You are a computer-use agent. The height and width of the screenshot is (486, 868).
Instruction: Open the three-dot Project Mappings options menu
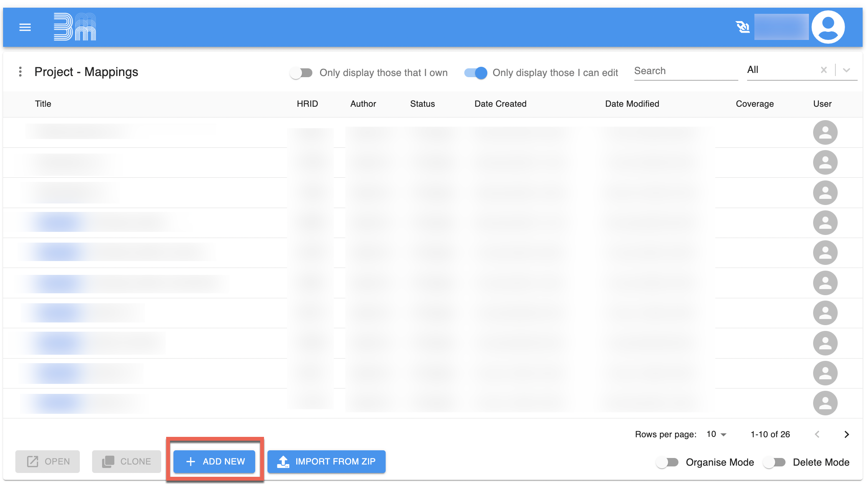point(20,72)
